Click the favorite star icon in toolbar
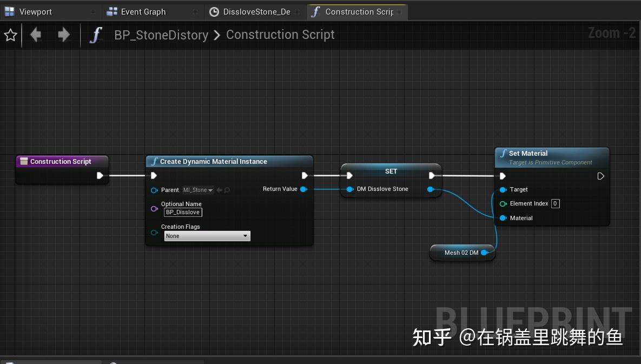641x364 pixels. pos(10,35)
